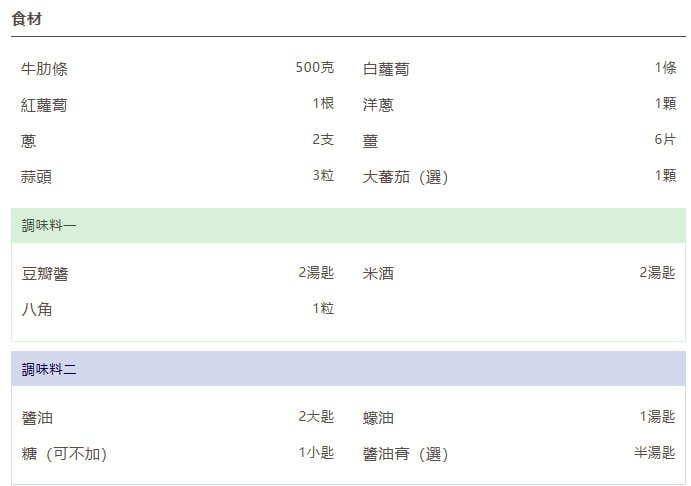The height and width of the screenshot is (486, 691).
Task: Click the 6片 quantity for 薑
Action: coord(665,140)
